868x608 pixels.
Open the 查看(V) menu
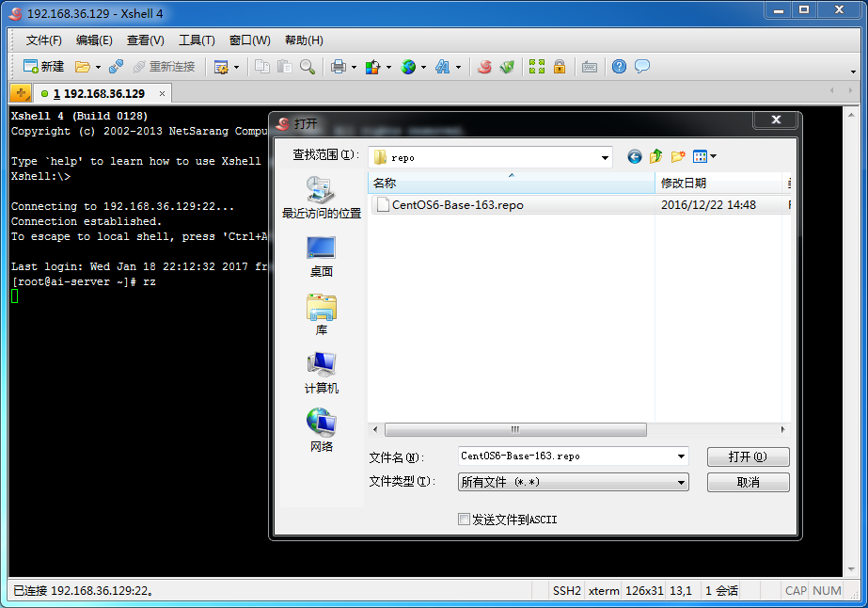[x=145, y=40]
